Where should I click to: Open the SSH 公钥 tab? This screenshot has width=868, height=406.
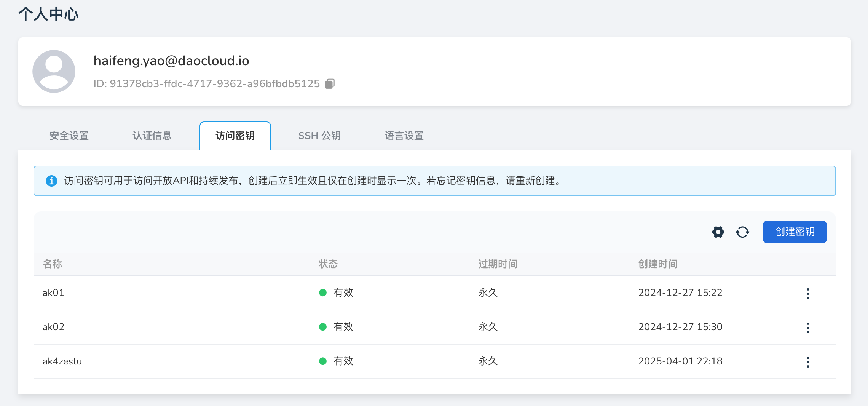(319, 136)
